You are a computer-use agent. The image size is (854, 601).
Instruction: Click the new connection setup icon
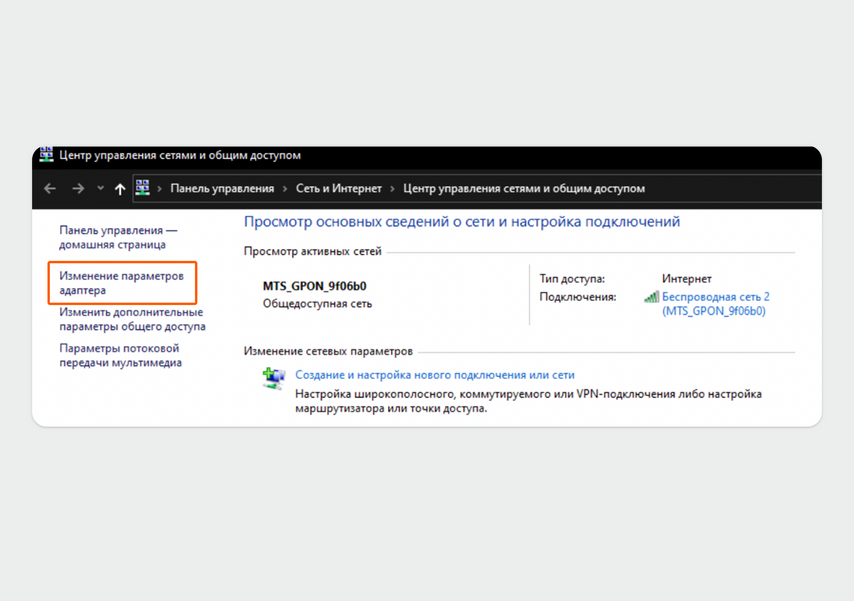click(x=273, y=378)
